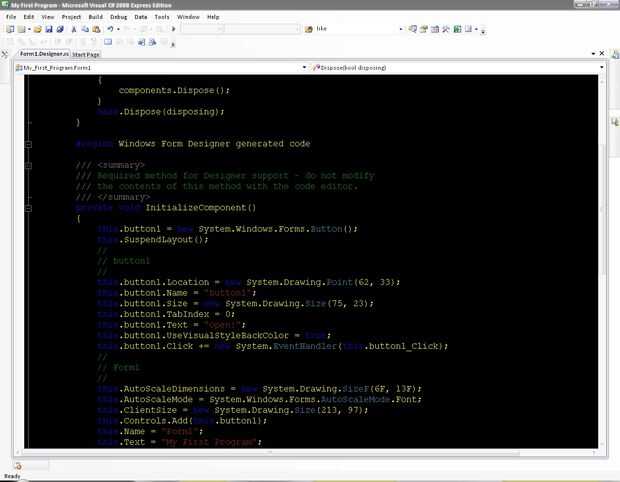Click 'Ready' in the status bar
The image size is (620, 482).
coord(12,476)
